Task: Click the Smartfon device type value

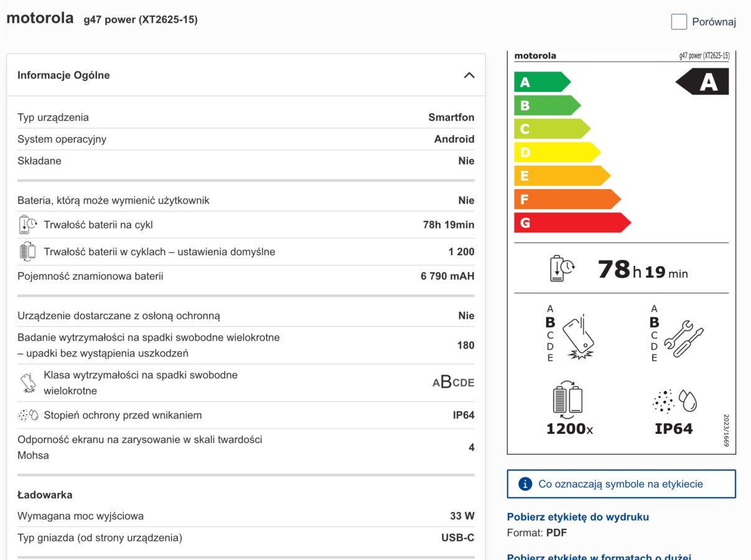Action: pyautogui.click(x=451, y=117)
